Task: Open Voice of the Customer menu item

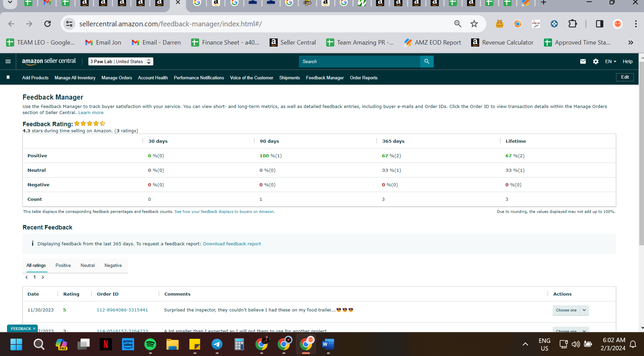Action: [251, 78]
